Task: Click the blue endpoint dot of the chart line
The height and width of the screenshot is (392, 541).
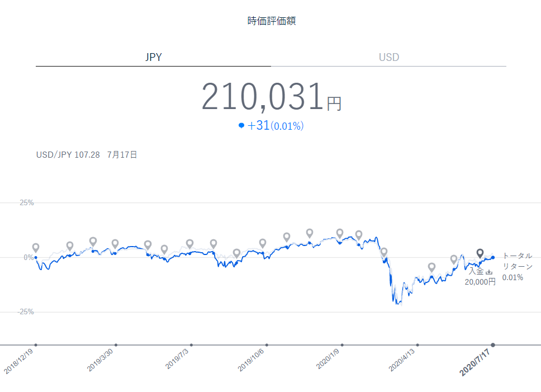Action: 492,257
